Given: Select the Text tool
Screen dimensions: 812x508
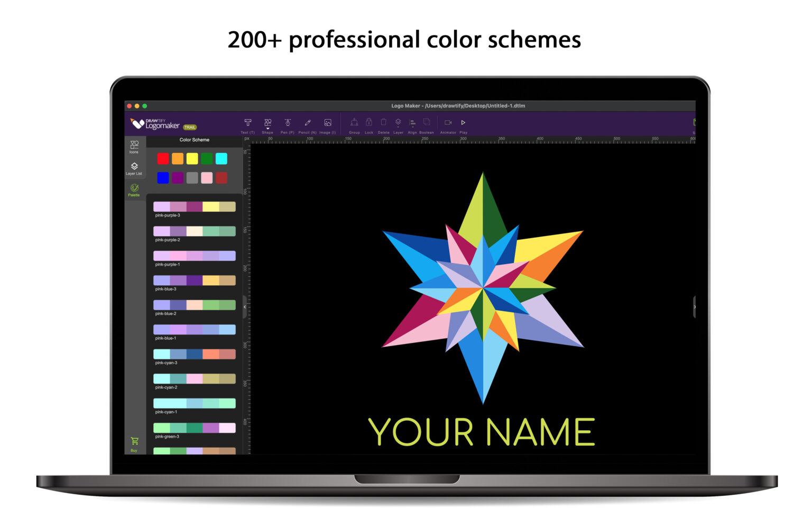Looking at the screenshot, I should pos(247,123).
